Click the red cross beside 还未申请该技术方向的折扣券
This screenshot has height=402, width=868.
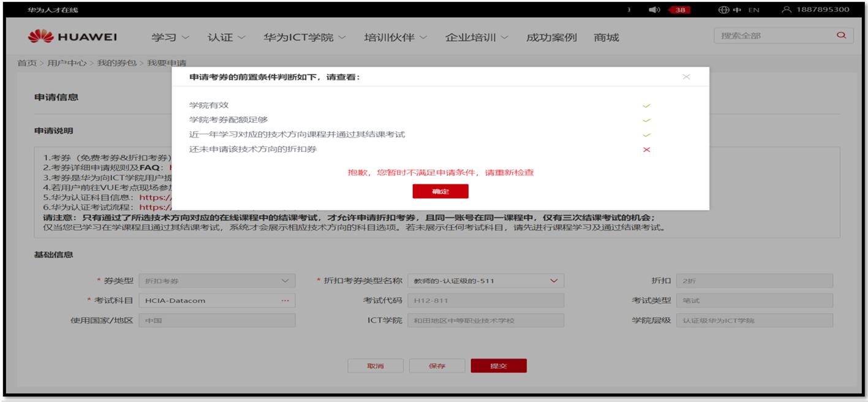click(x=646, y=150)
